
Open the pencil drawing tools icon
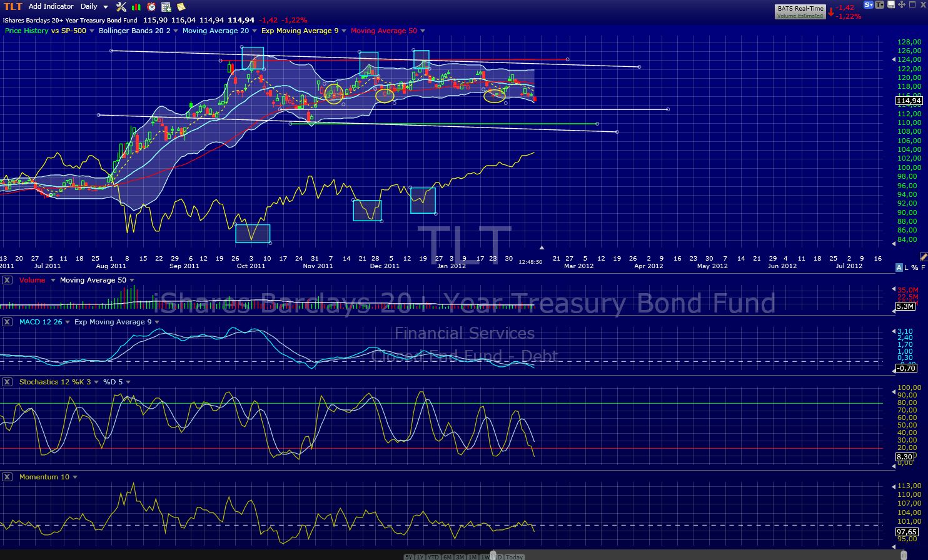click(x=924, y=257)
